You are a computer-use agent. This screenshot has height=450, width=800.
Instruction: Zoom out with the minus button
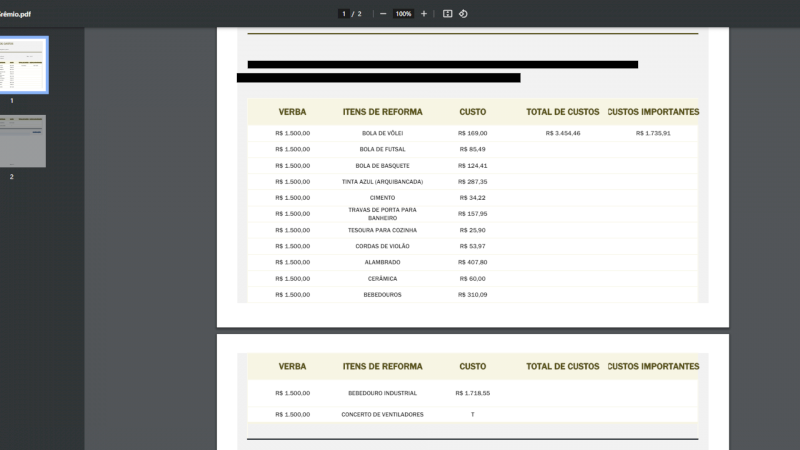(x=383, y=14)
